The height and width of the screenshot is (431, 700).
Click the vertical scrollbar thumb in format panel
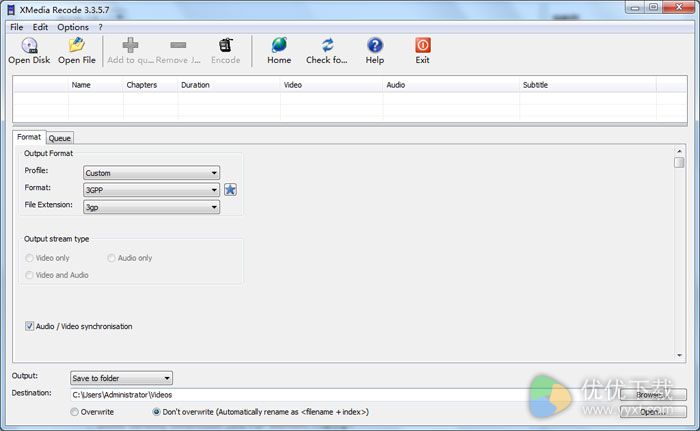click(x=679, y=162)
